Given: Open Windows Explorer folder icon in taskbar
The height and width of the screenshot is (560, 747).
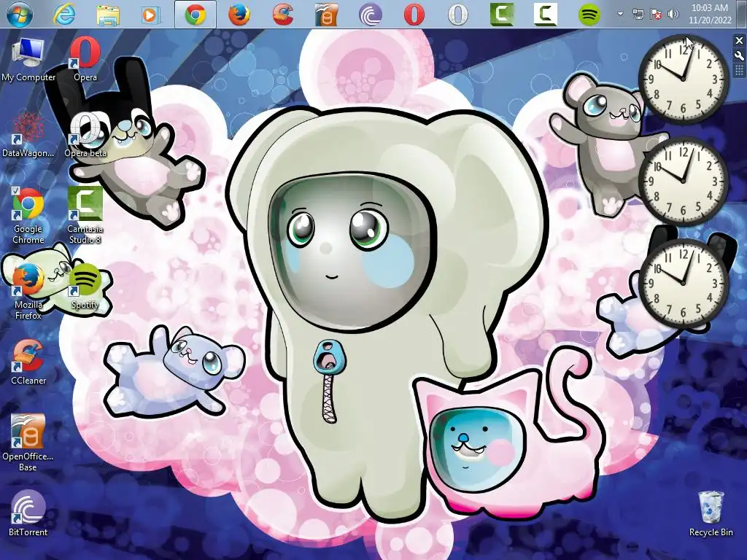Looking at the screenshot, I should [x=108, y=15].
